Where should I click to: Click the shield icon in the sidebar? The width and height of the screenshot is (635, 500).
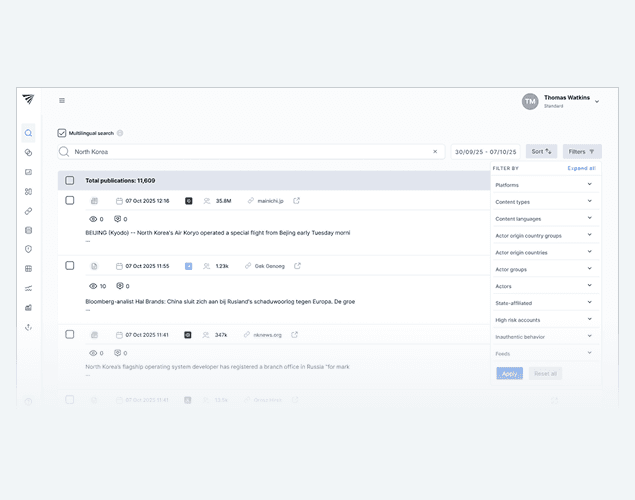click(x=28, y=249)
